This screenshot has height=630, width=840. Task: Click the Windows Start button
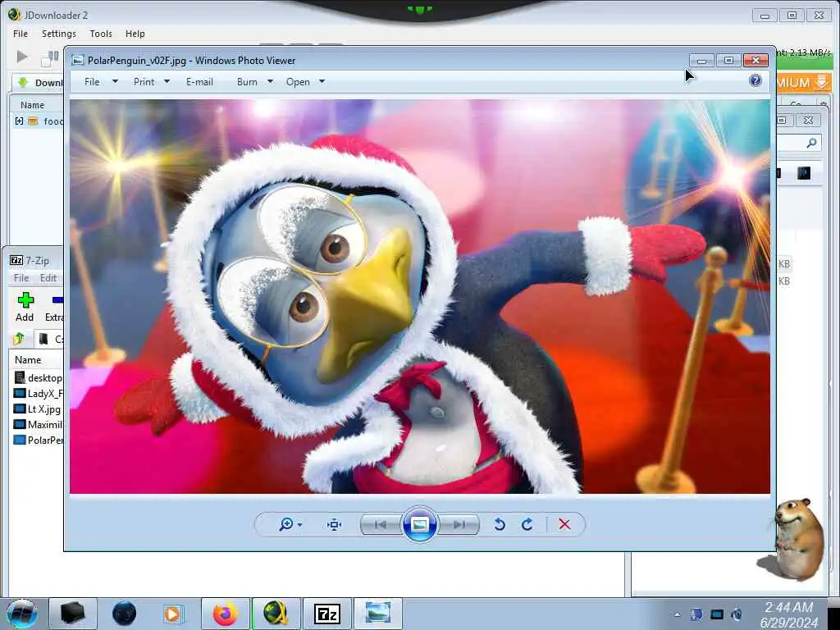click(22, 614)
